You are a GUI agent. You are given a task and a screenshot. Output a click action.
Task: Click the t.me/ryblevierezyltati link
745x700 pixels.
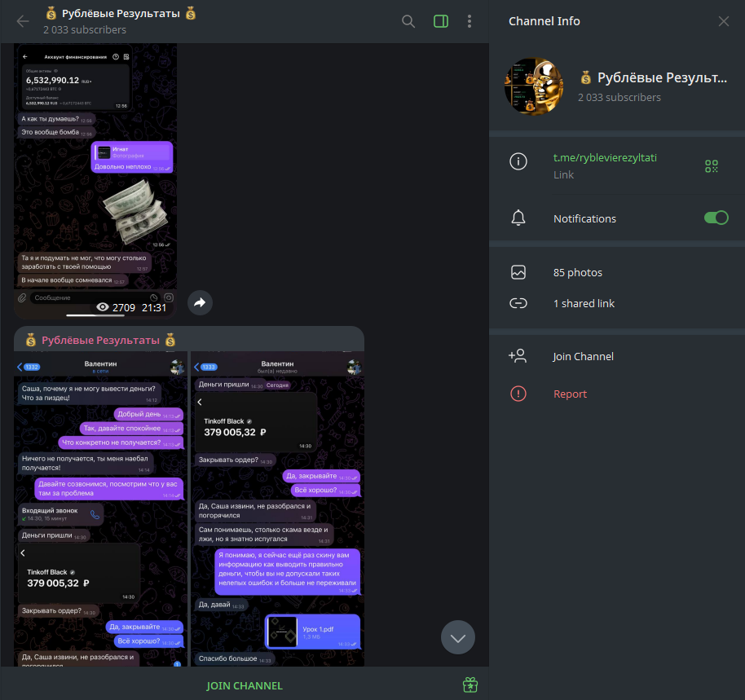pos(605,158)
